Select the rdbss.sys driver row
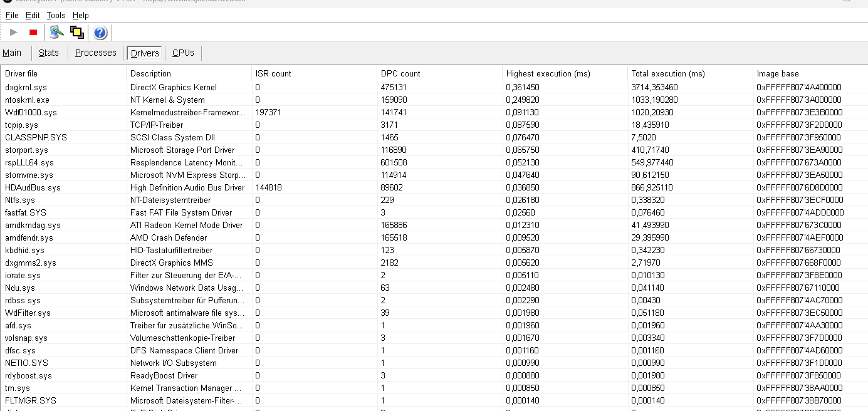Screen dimensions: 868x411 click(434, 300)
